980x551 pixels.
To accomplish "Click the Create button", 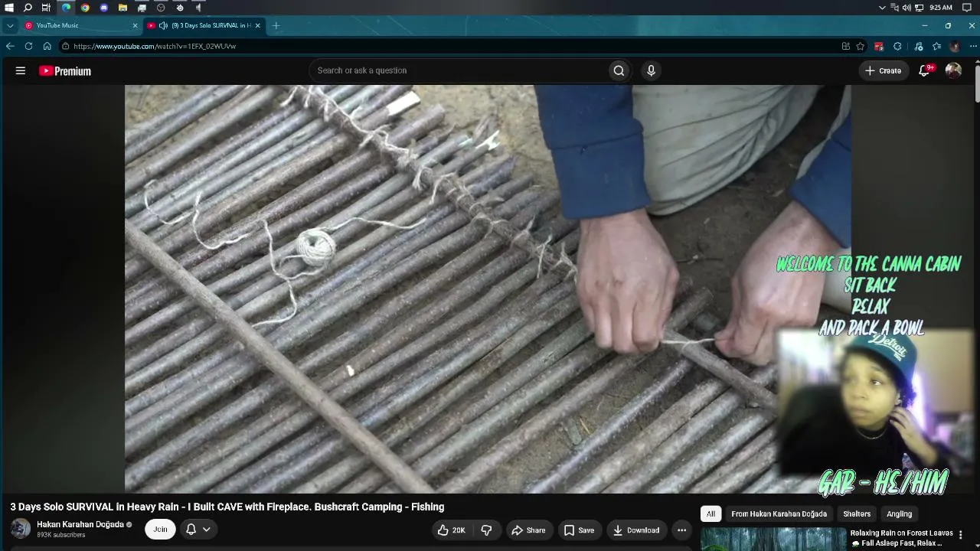I will (883, 70).
